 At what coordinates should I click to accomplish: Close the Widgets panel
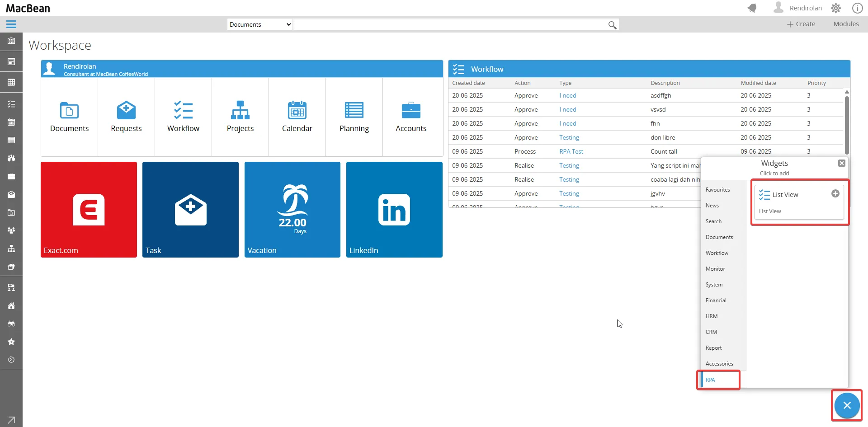click(x=841, y=163)
